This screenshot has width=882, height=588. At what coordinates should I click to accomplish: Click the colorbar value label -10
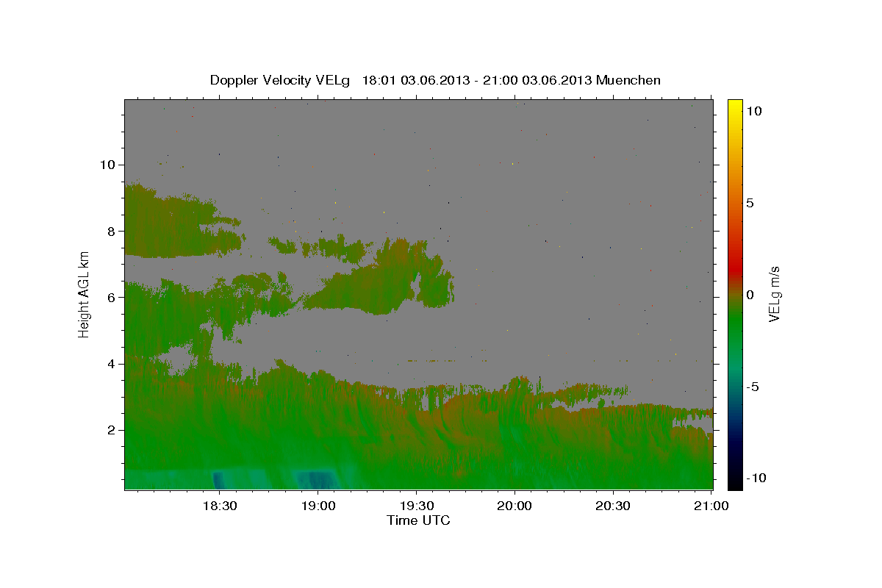pos(756,478)
